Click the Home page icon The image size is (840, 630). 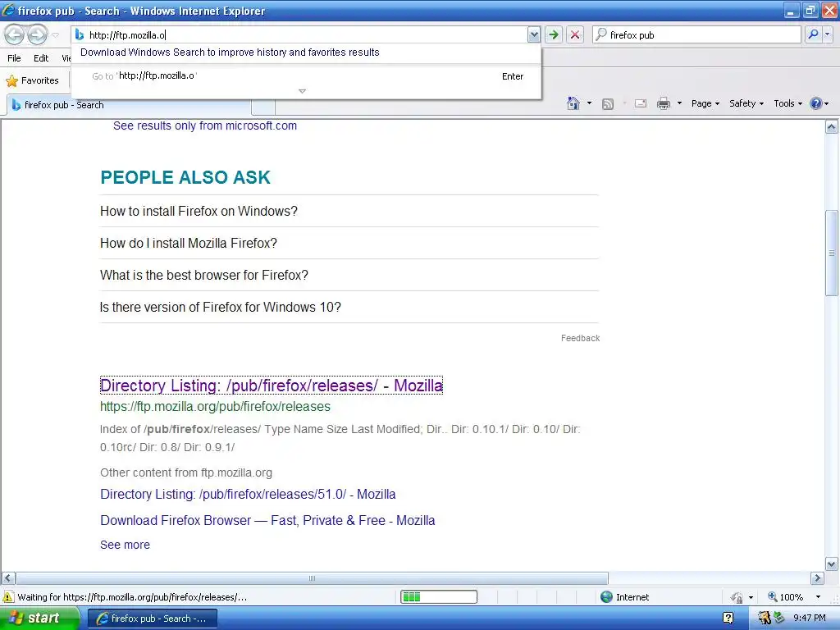coord(573,103)
